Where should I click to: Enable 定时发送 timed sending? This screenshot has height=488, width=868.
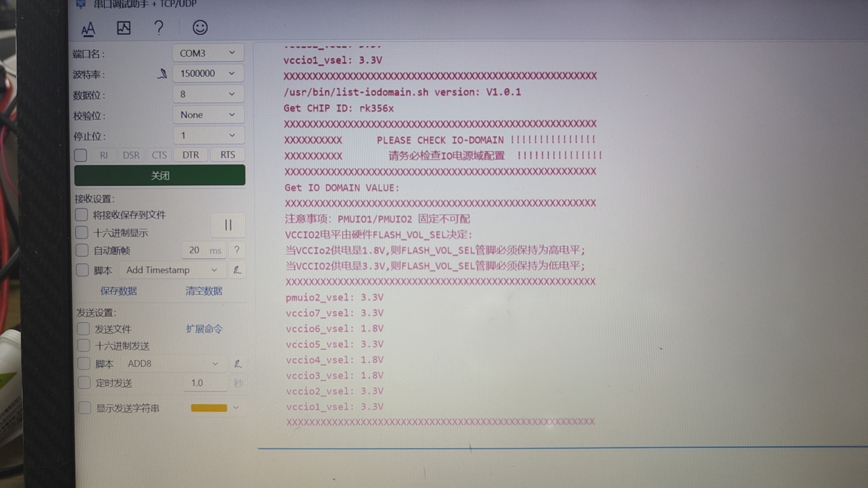84,382
